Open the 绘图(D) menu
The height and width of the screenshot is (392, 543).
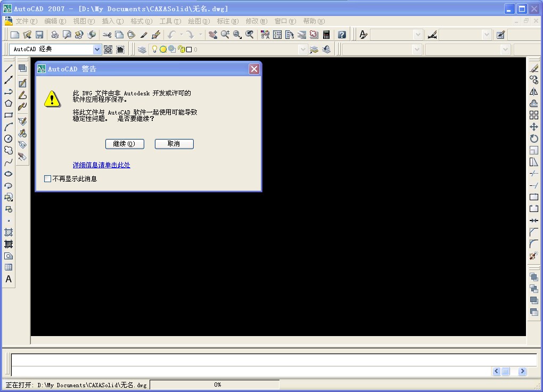[199, 21]
